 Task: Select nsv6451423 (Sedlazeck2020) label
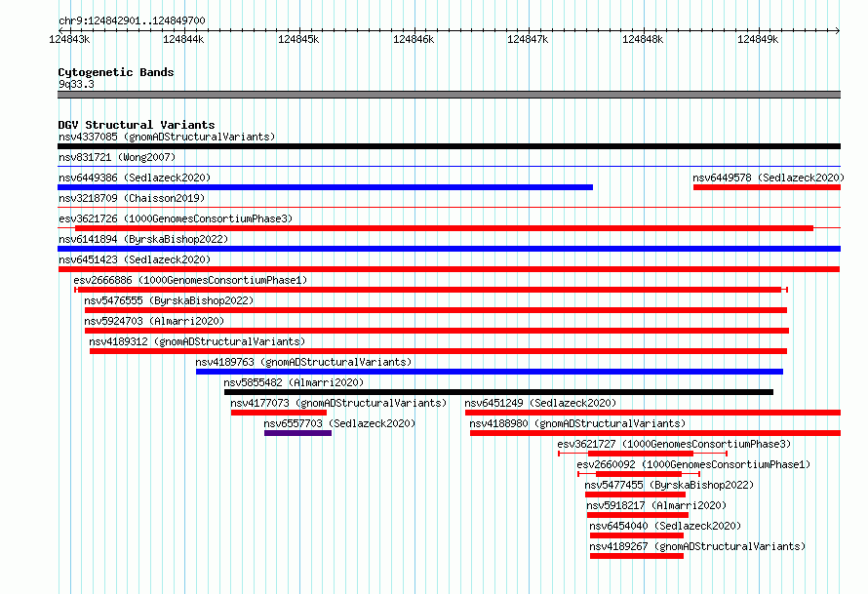click(x=135, y=259)
